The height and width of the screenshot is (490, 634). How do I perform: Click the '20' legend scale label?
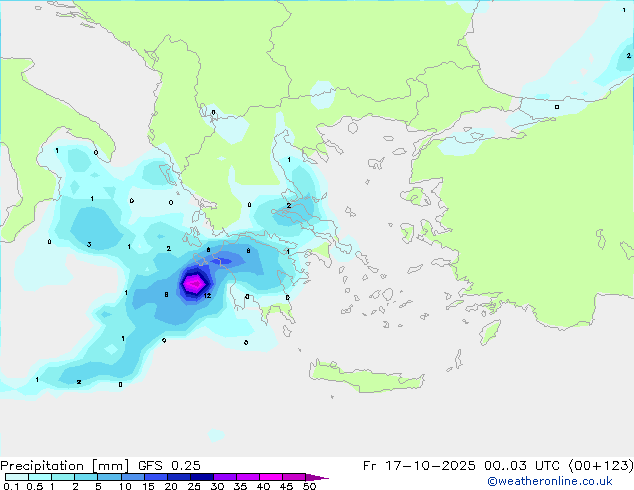click(x=171, y=486)
